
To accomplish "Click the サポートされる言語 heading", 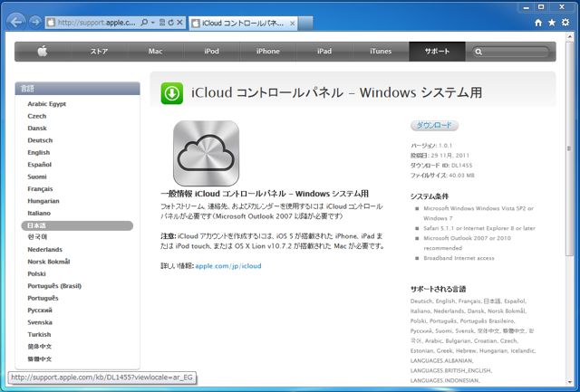I will coord(438,290).
